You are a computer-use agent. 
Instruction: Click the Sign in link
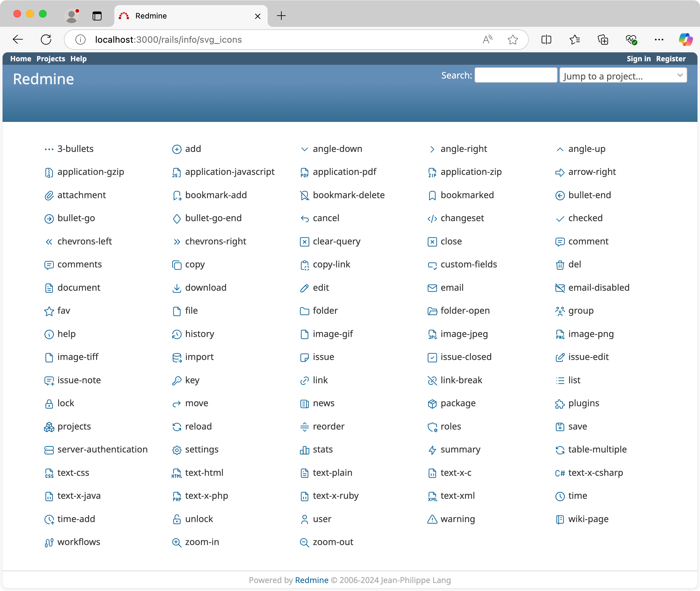click(639, 59)
